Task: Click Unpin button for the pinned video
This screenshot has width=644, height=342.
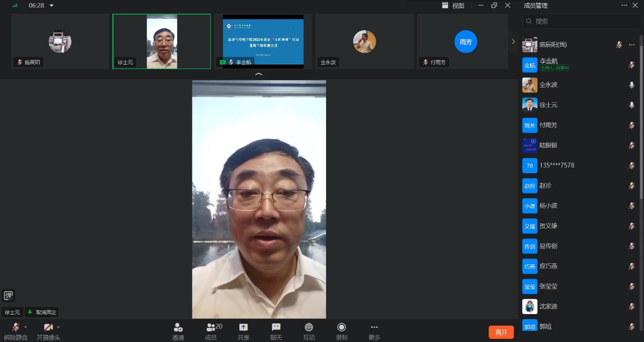Action: [x=42, y=312]
